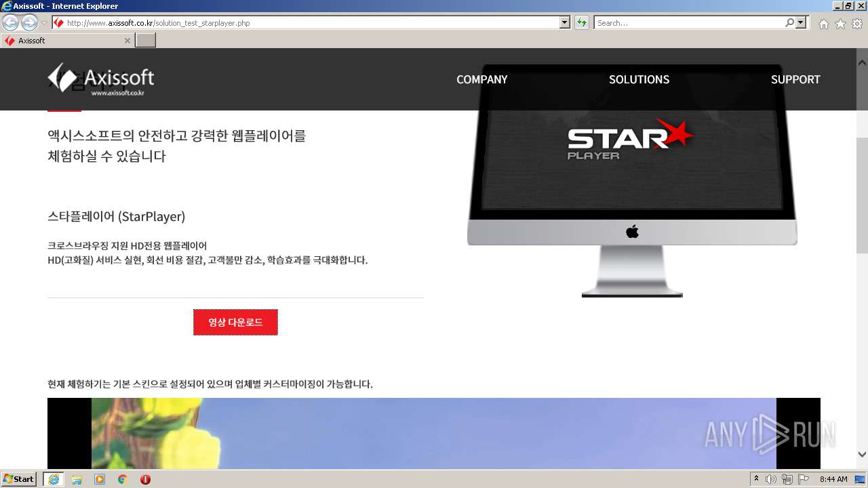Click the red 영상 다운로드 button
Image resolution: width=868 pixels, height=488 pixels.
point(235,322)
